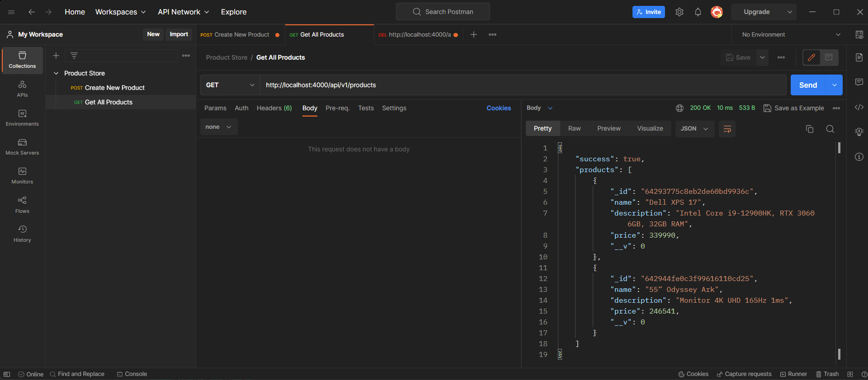868x380 pixels.
Task: Click the Send button
Action: pos(808,85)
